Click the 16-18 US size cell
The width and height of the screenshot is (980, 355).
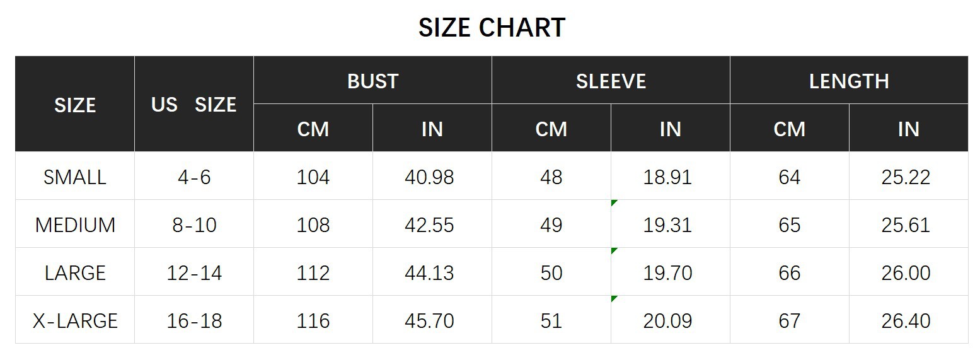(x=194, y=320)
